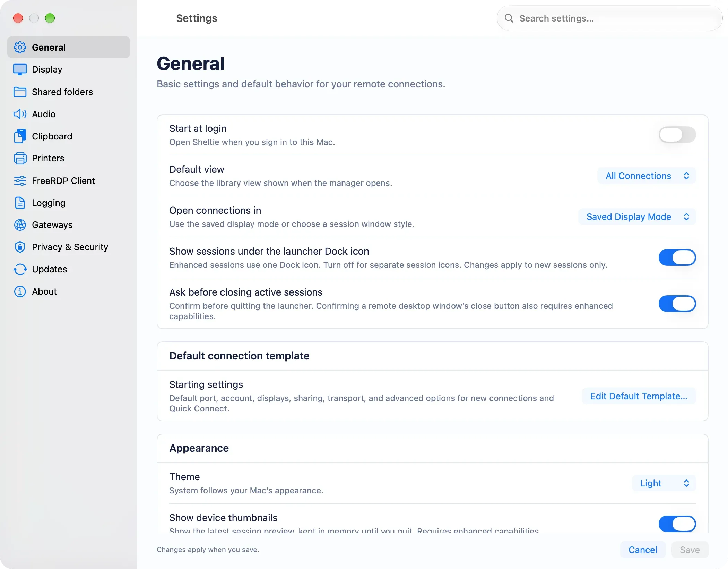
Task: Click the About info icon
Action: (x=20, y=291)
